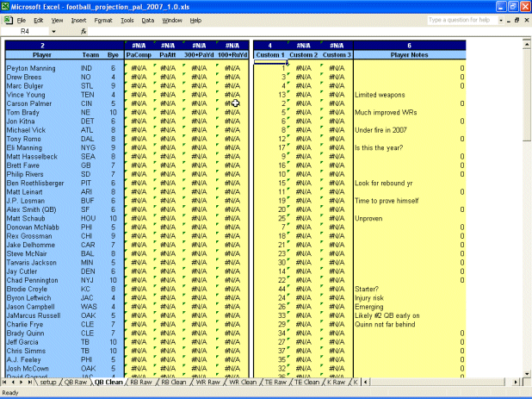Click the Player column header
Image resolution: width=532 pixels, height=399 pixels.
42,54
